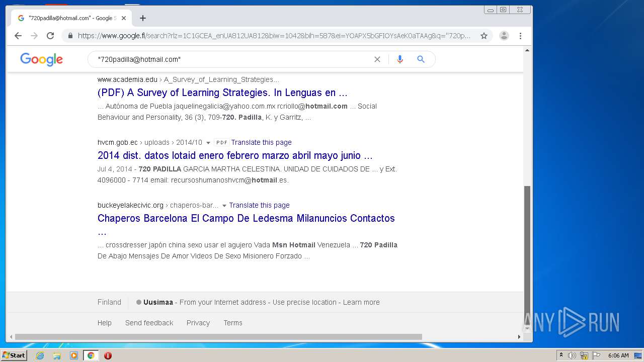Click the horizontal scrollbar thumb
Image resolution: width=644 pixels, height=362 pixels.
click(218, 337)
